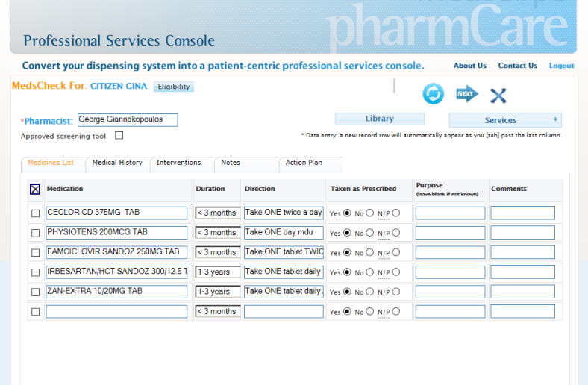Click the blue circular refresh icon
Viewport: 588px width, 385px height.
coord(433,94)
